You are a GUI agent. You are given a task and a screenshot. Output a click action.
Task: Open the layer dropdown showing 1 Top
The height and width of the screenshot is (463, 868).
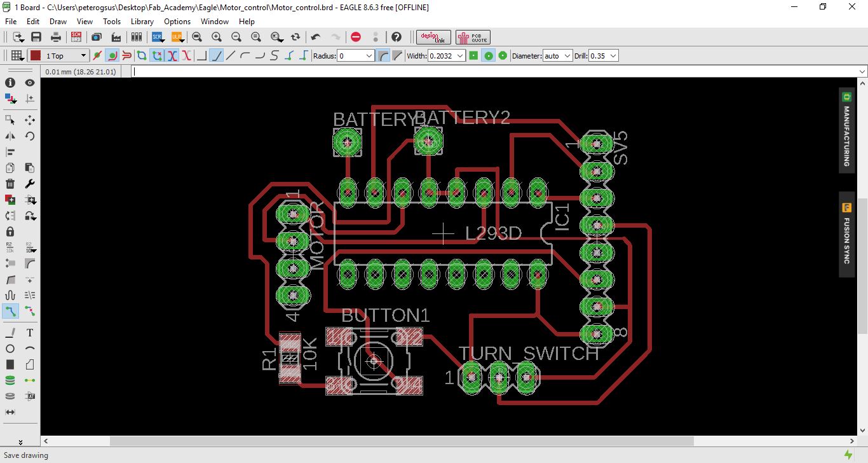tap(65, 56)
